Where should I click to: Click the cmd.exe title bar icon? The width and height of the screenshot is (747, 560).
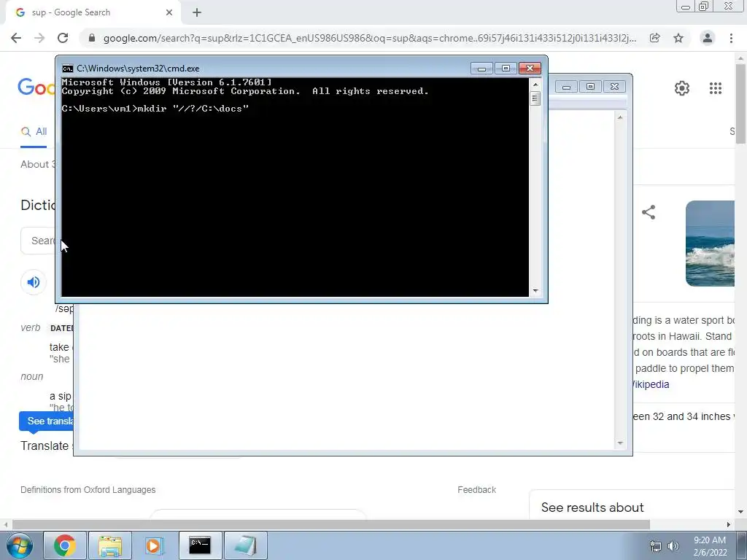coord(68,69)
